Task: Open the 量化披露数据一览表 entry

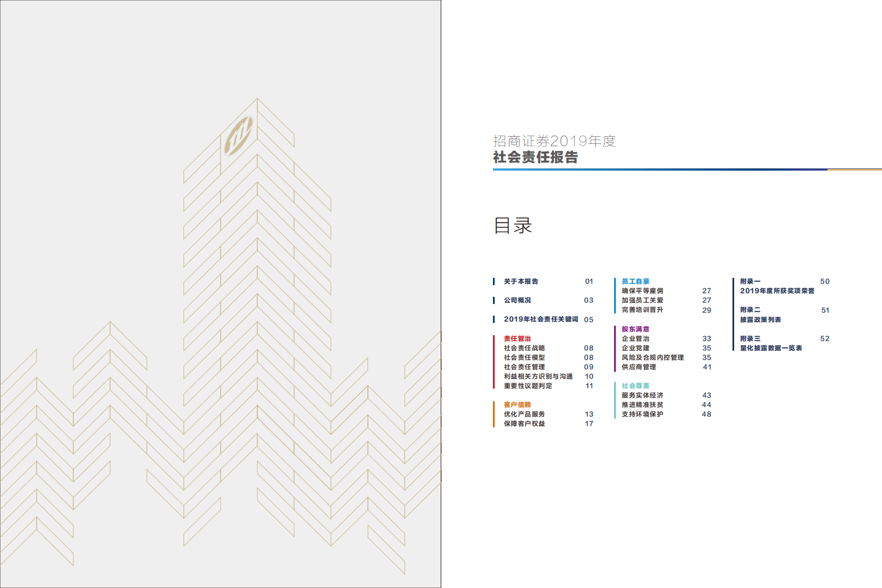Action: pyautogui.click(x=771, y=348)
